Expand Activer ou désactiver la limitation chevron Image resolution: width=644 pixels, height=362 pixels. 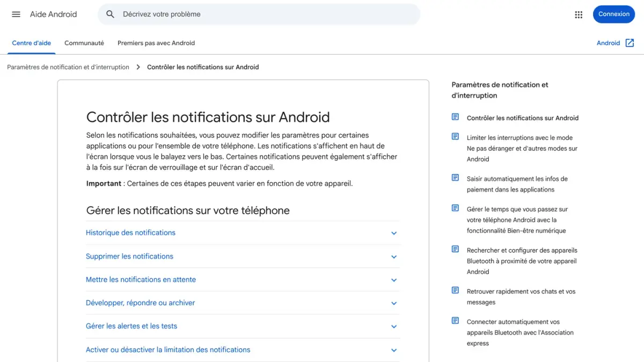(394, 350)
